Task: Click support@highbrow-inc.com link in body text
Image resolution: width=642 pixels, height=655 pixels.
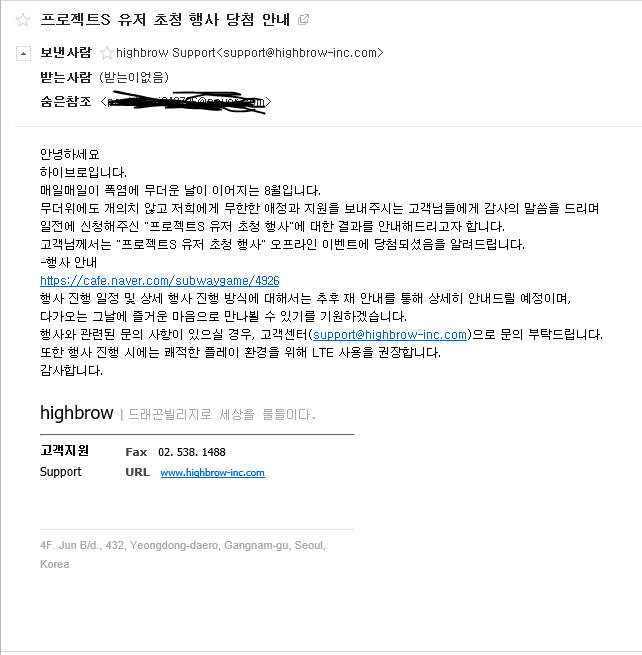Action: [x=390, y=335]
